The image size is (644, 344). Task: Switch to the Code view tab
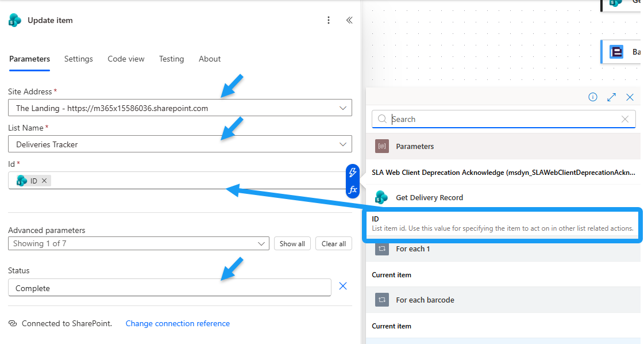(x=126, y=59)
